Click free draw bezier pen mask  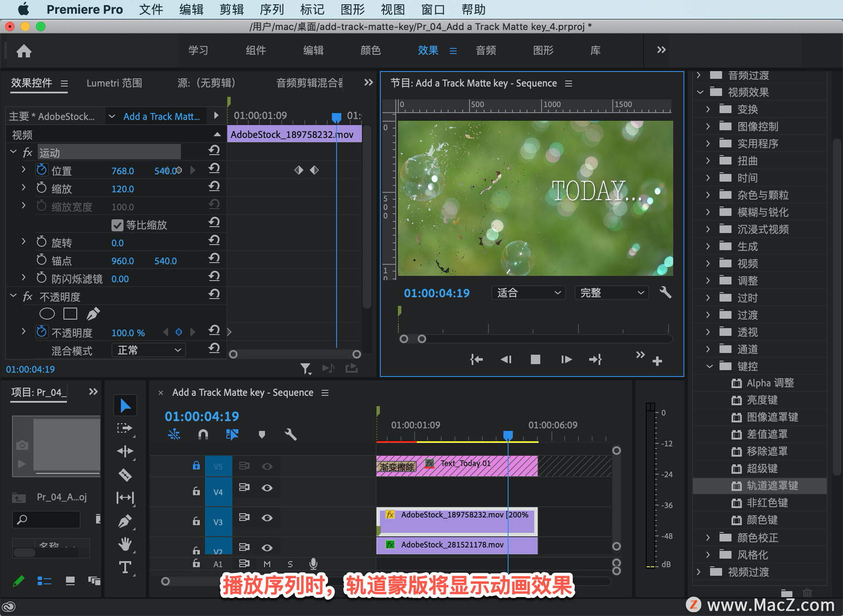point(93,314)
